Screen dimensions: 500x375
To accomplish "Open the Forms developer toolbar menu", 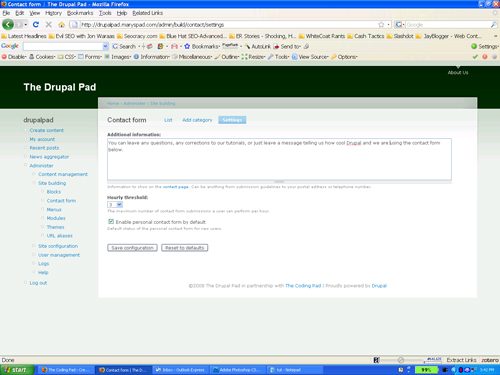I will coord(90,57).
